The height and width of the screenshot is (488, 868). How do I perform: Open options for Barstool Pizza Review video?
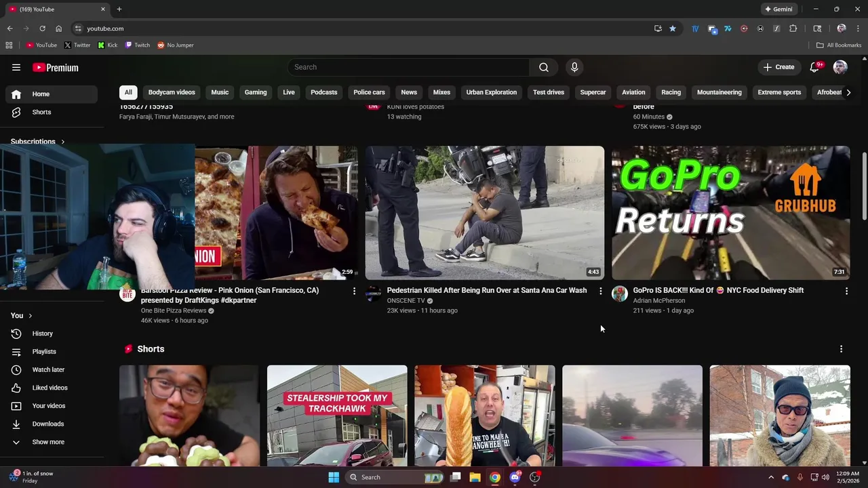(354, 291)
